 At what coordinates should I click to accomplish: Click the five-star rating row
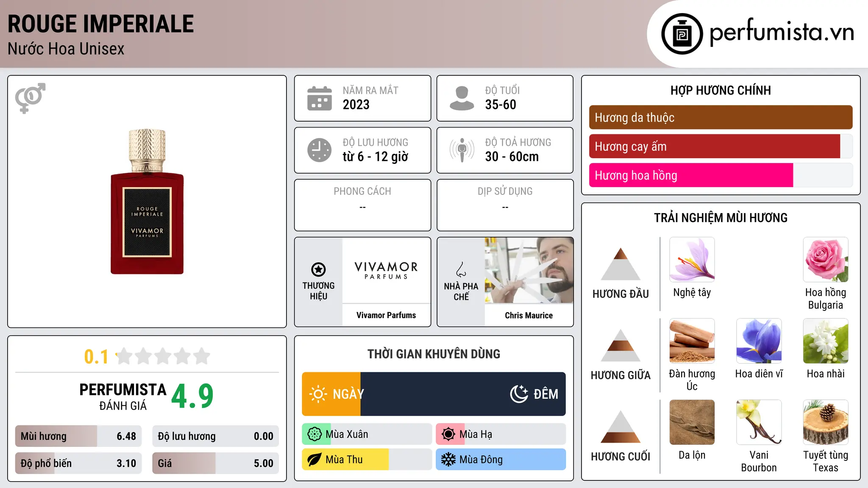pos(163,356)
